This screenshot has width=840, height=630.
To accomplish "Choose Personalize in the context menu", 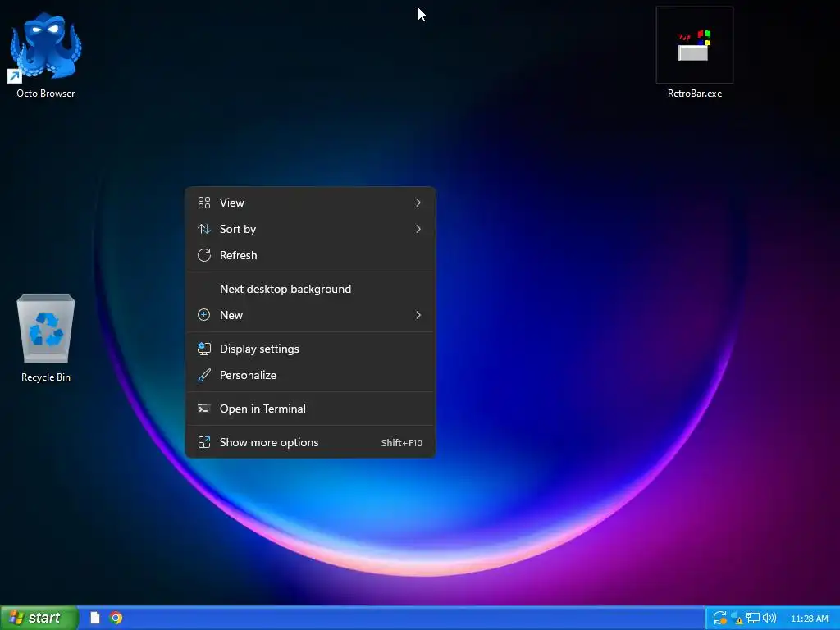I will (x=310, y=375).
